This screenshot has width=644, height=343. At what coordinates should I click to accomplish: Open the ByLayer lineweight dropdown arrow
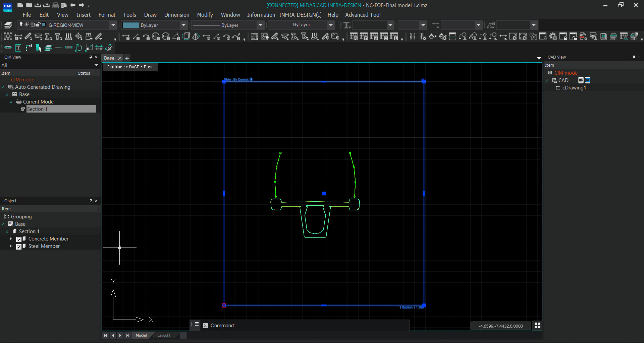click(x=331, y=25)
